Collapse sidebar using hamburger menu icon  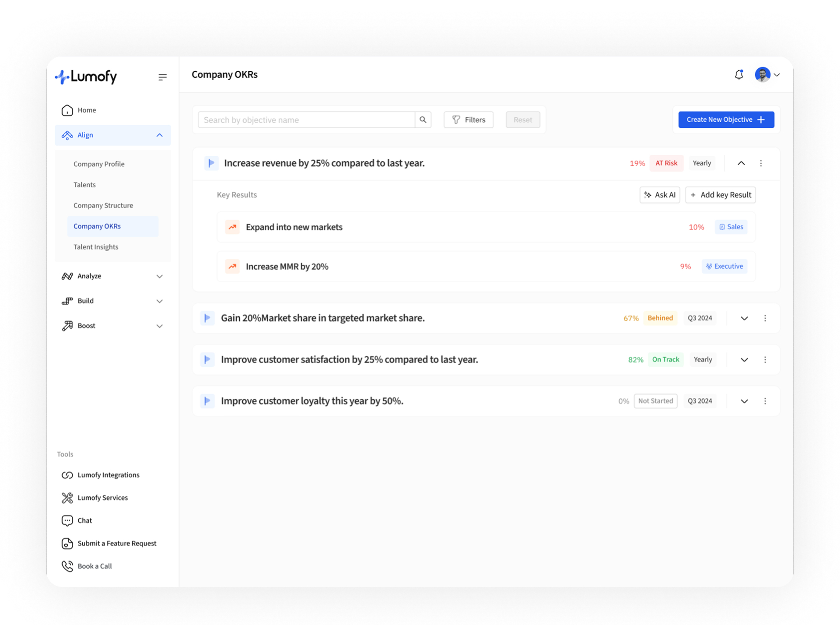pyautogui.click(x=162, y=77)
